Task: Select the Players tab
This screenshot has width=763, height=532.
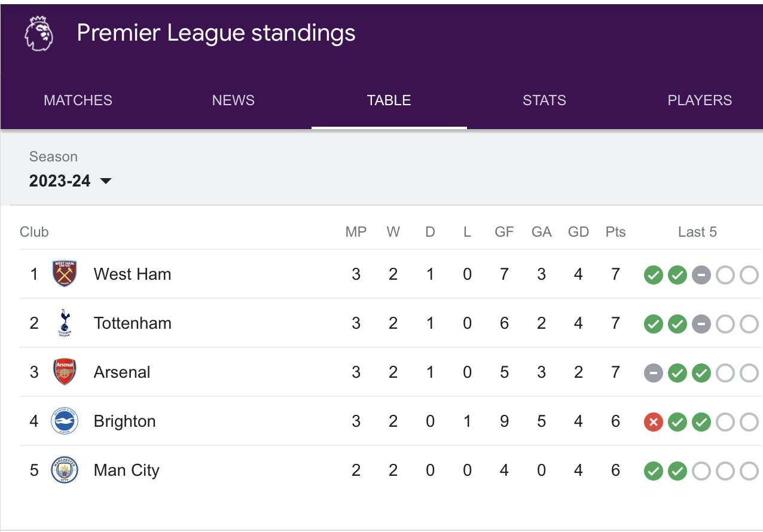Action: pos(700,100)
